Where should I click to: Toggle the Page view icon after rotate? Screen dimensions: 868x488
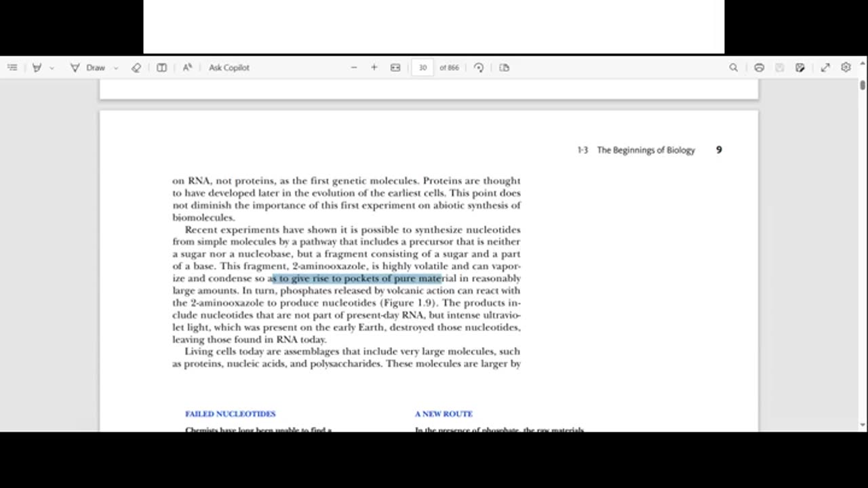click(504, 68)
